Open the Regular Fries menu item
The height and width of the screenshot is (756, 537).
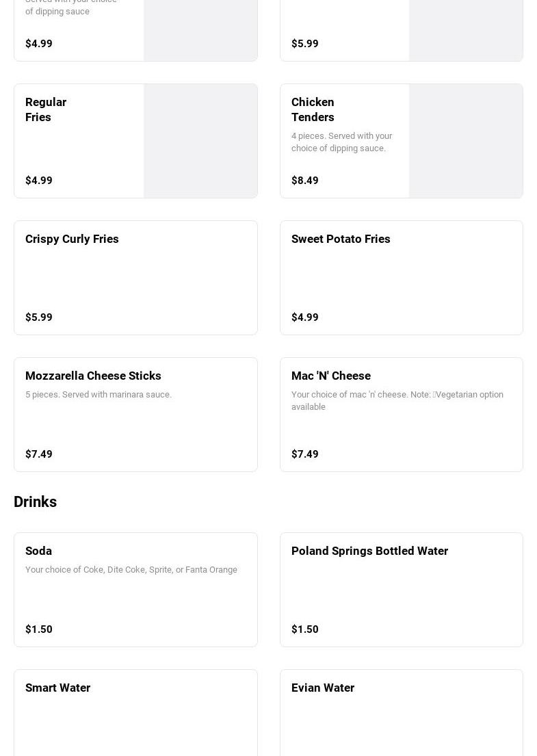pos(46,109)
